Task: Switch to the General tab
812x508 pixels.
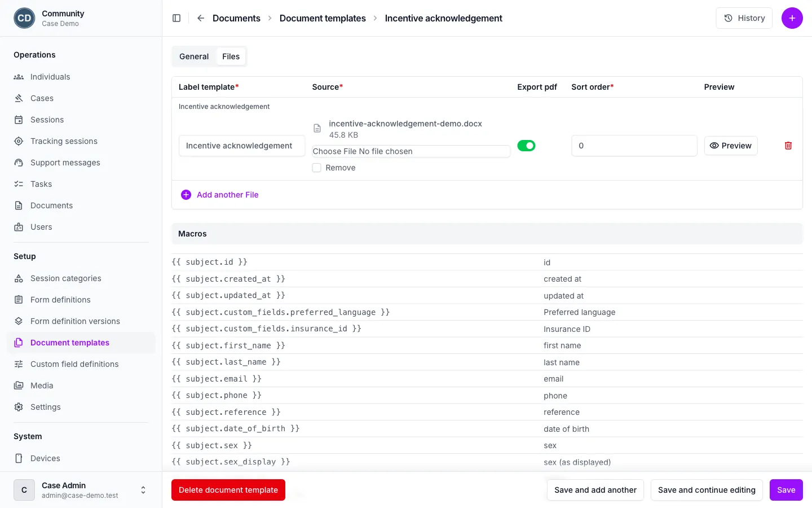Action: click(x=194, y=56)
